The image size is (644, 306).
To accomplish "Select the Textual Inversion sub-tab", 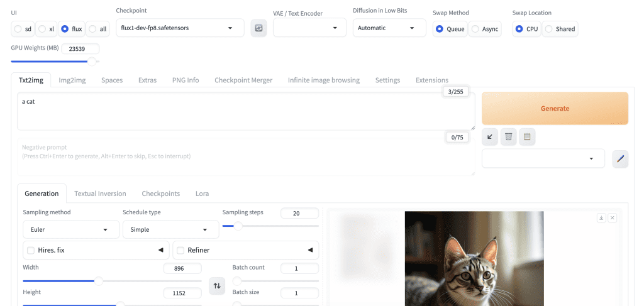I will click(x=100, y=194).
